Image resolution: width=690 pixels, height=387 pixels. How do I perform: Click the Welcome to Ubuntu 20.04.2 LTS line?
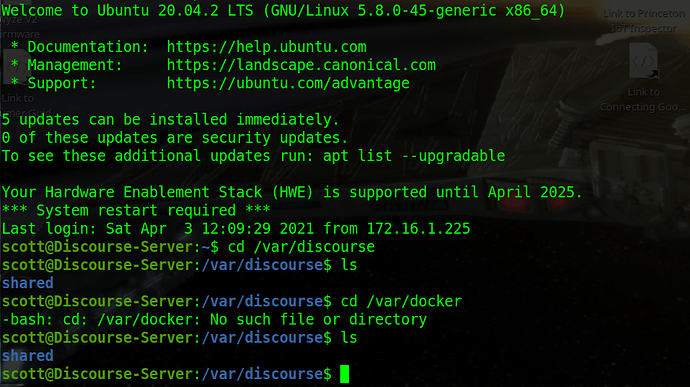click(283, 10)
